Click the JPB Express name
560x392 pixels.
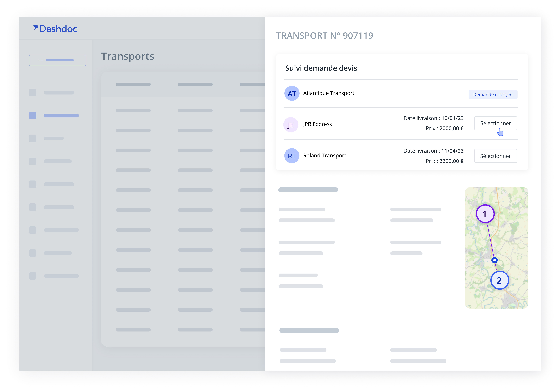317,124
